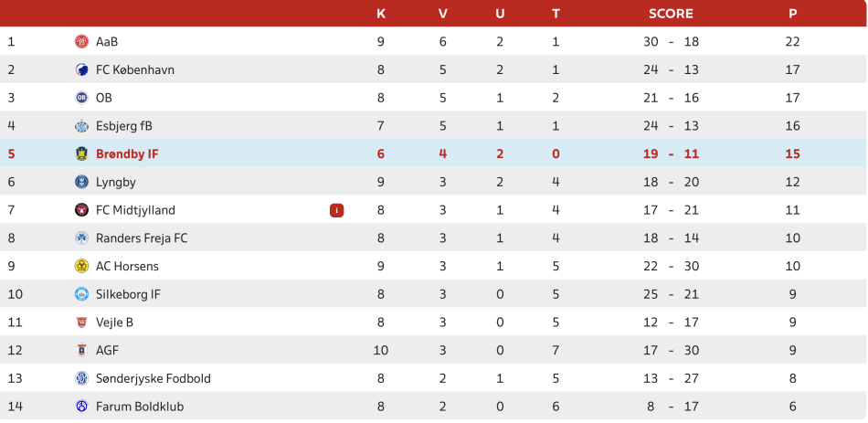
Task: Click the FC København club crest
Action: tap(81, 70)
